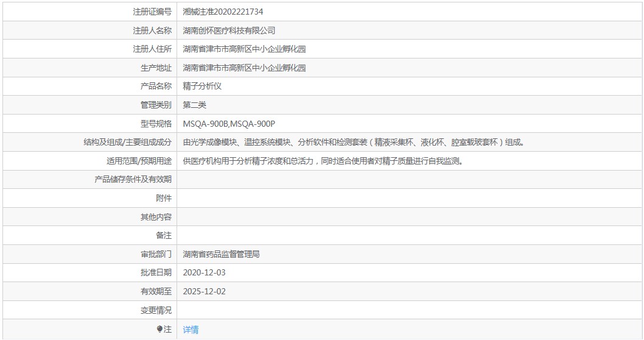Click the bulb icon beside 注
Image resolution: width=644 pixels, height=340 pixels.
[159, 329]
